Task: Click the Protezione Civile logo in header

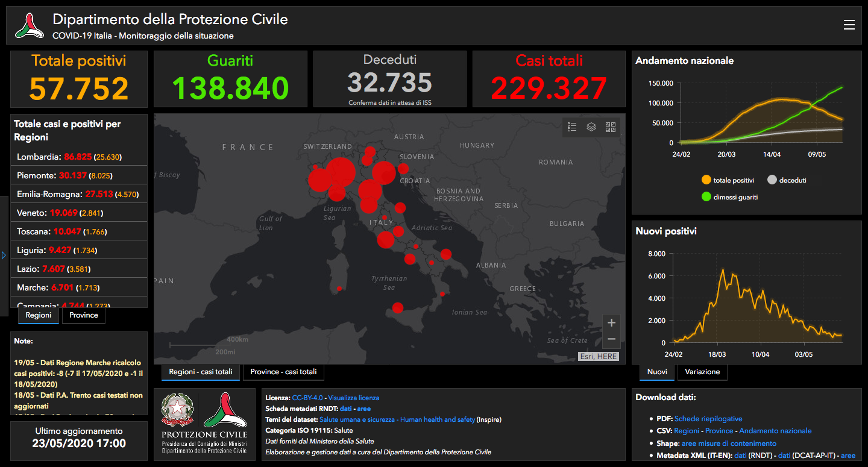Action: [30, 25]
